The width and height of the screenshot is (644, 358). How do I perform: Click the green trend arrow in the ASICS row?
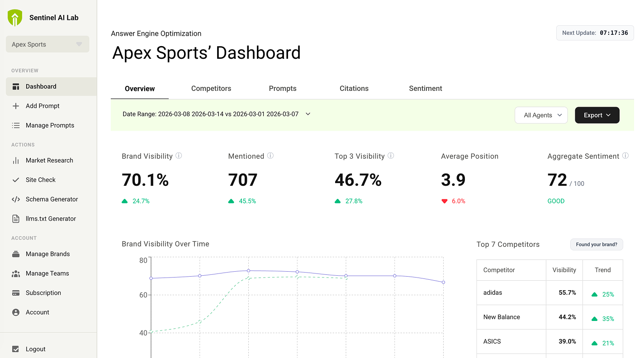595,344
